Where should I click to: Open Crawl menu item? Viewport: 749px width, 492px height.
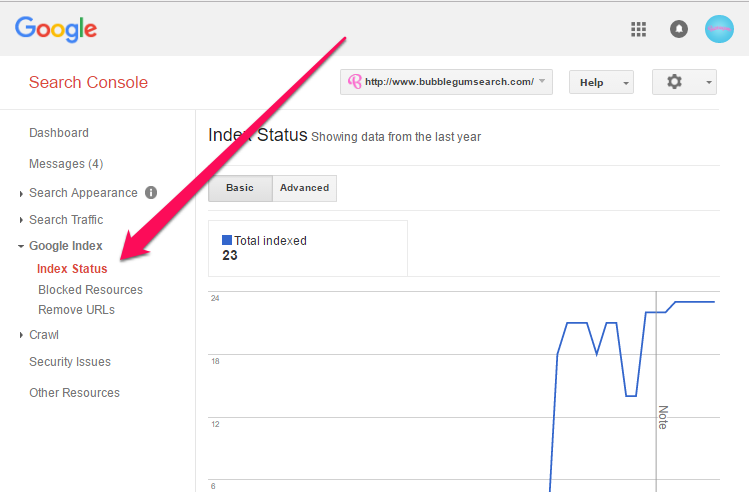[44, 335]
